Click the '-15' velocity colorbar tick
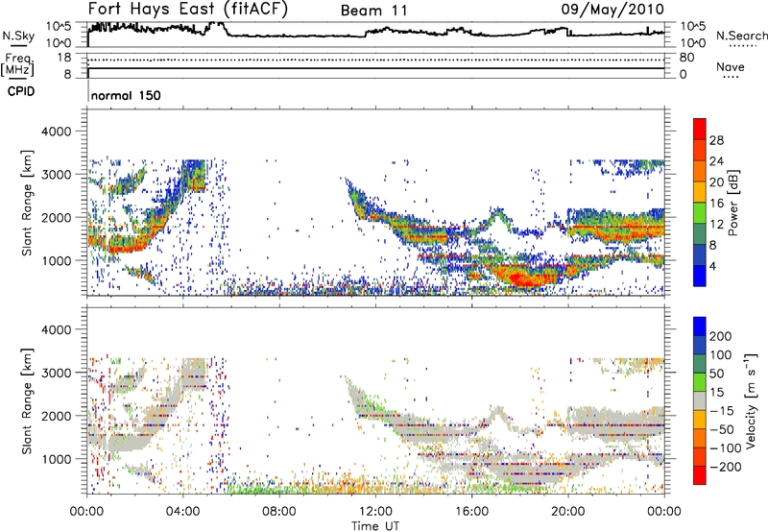Screen dimensions: 768x532 (722, 410)
